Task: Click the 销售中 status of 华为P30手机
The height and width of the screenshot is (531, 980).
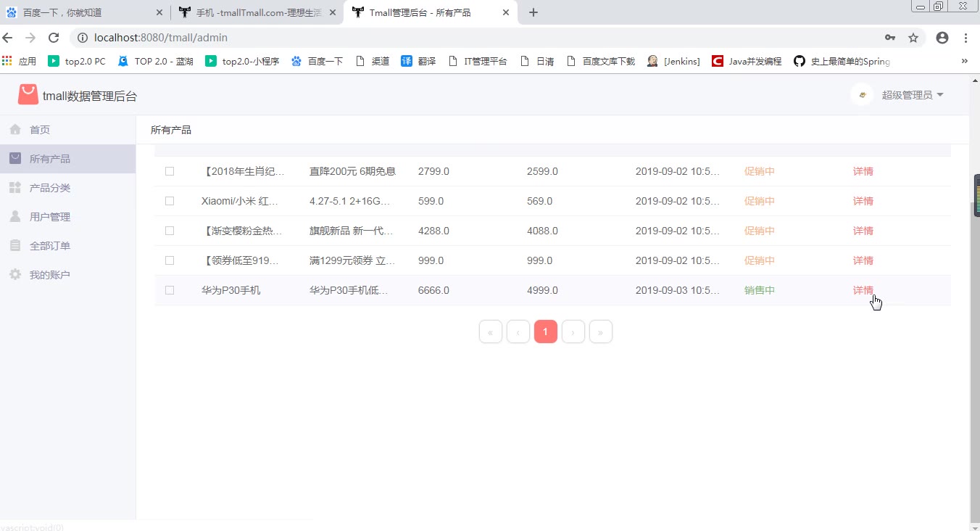Action: (x=760, y=290)
